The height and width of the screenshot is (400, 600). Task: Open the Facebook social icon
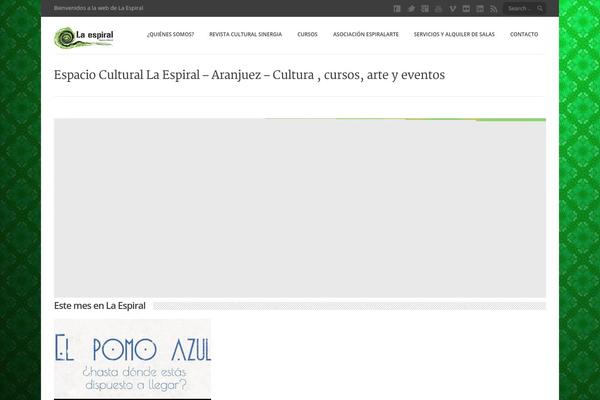pyautogui.click(x=397, y=8)
